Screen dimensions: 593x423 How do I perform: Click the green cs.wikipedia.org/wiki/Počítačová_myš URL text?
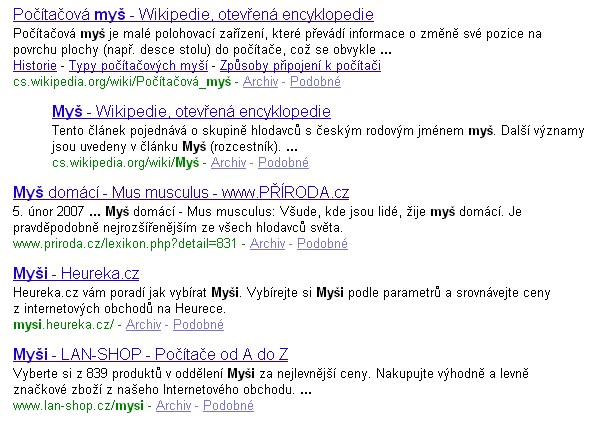coord(122,82)
